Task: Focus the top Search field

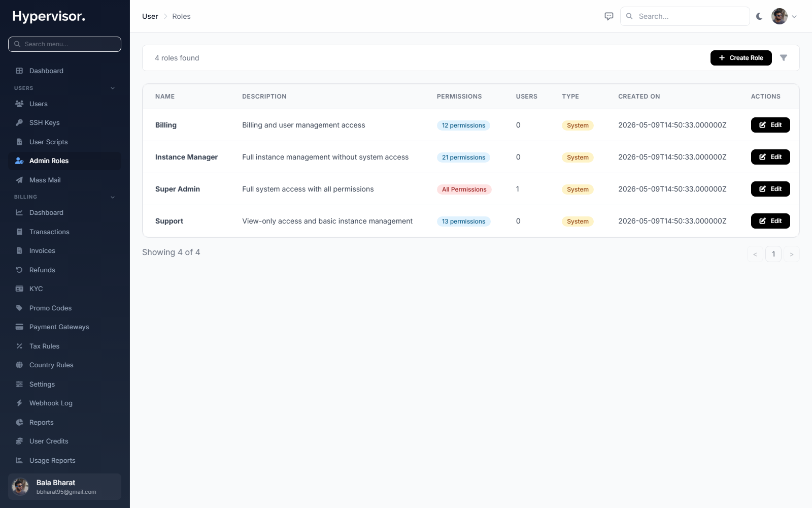Action: click(x=685, y=16)
